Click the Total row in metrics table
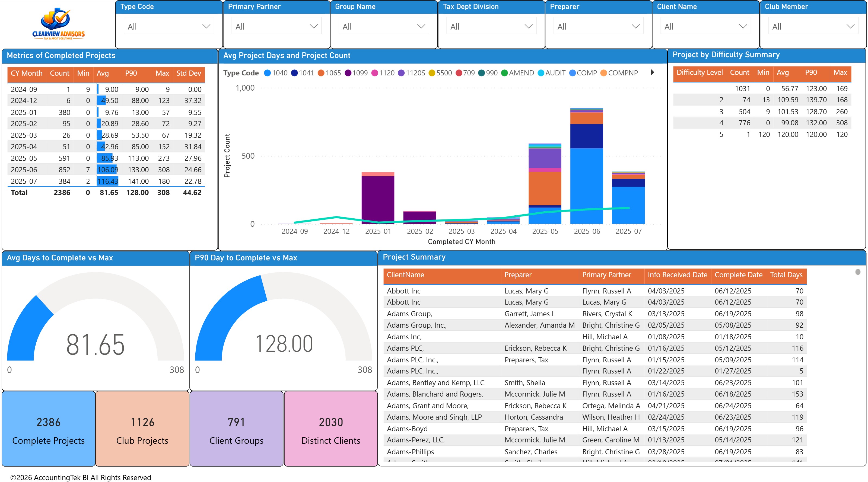868x482 pixels. (106, 193)
